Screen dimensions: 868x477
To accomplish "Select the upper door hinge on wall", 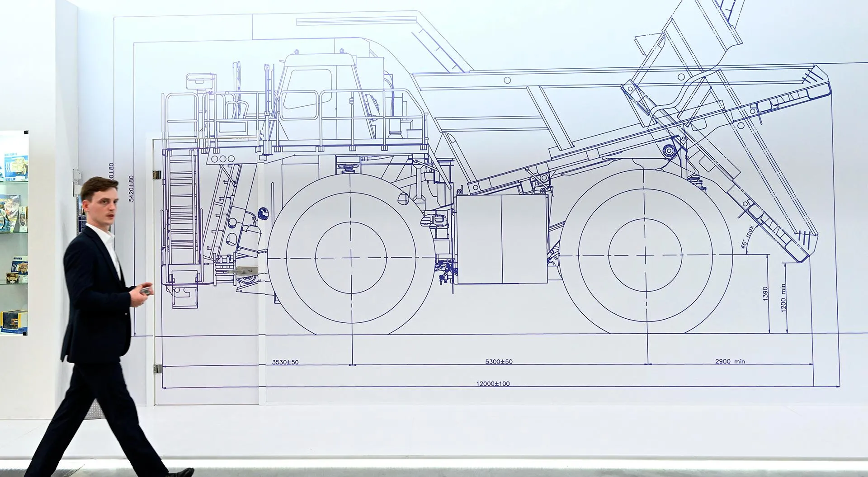I will coord(157,174).
